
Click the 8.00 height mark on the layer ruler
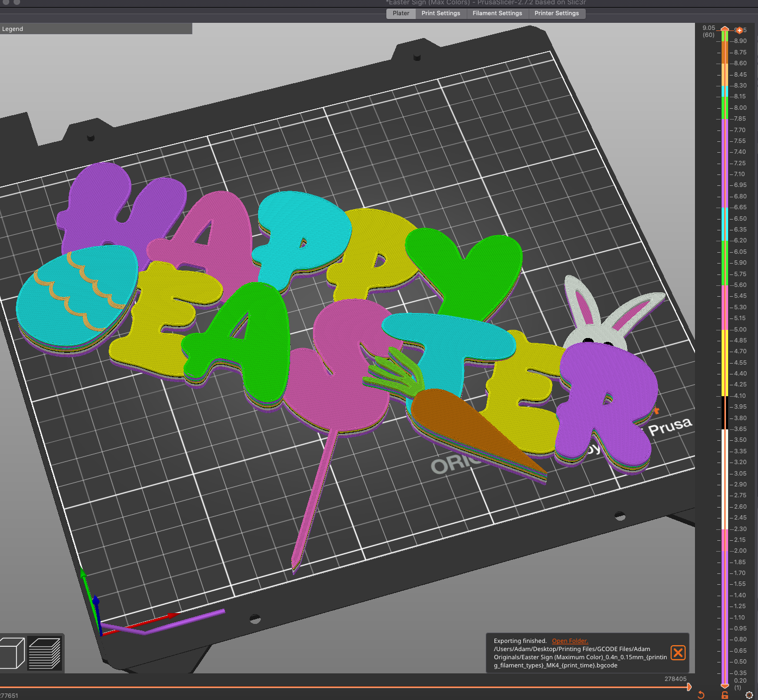tap(740, 108)
